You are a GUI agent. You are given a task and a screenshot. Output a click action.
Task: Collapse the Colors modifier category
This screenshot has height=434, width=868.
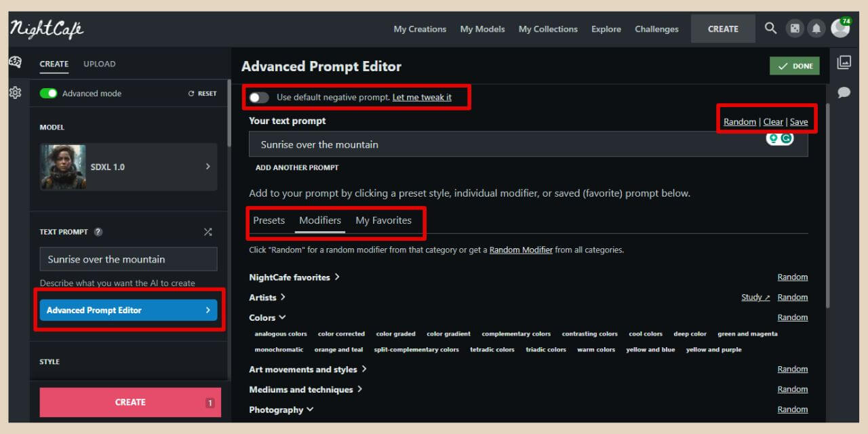tap(267, 317)
